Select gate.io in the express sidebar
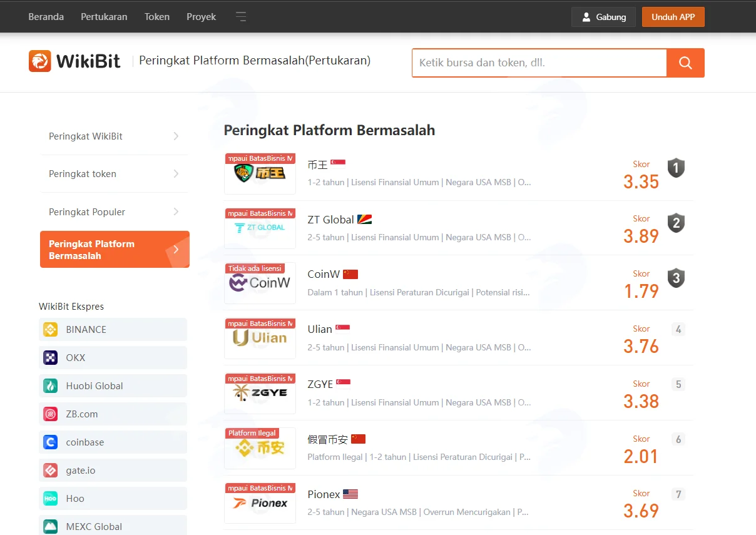Screen dimensions: 756x535 (113, 470)
